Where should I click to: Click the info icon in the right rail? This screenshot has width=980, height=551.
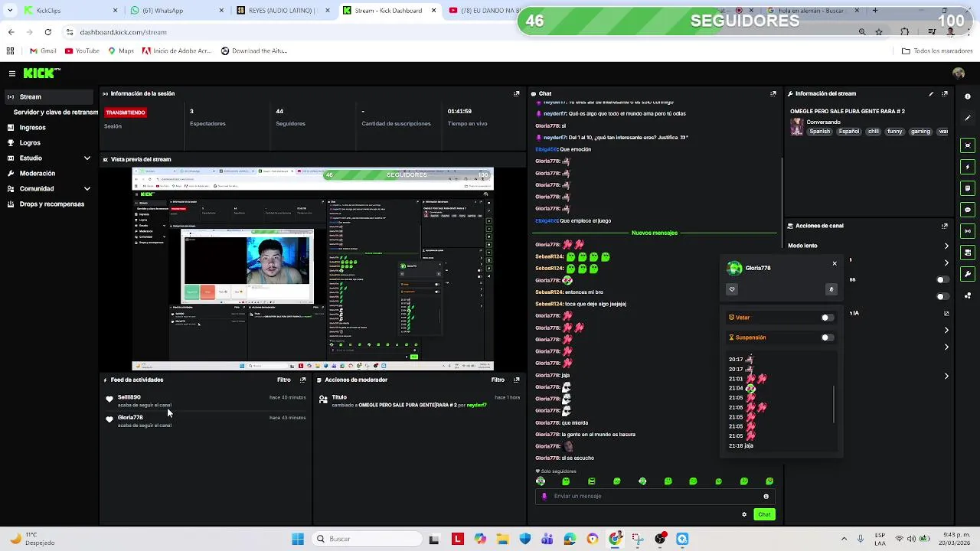point(968,96)
